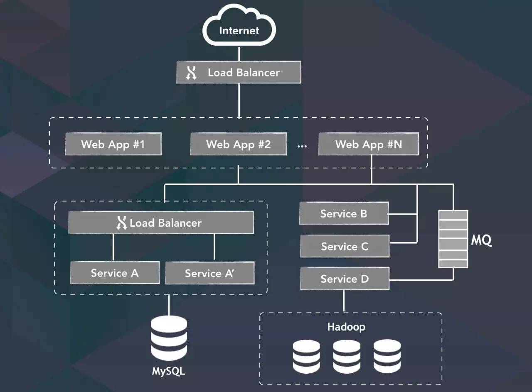532x392 pixels.
Task: Click the last Hadoop database icon
Action: click(387, 356)
